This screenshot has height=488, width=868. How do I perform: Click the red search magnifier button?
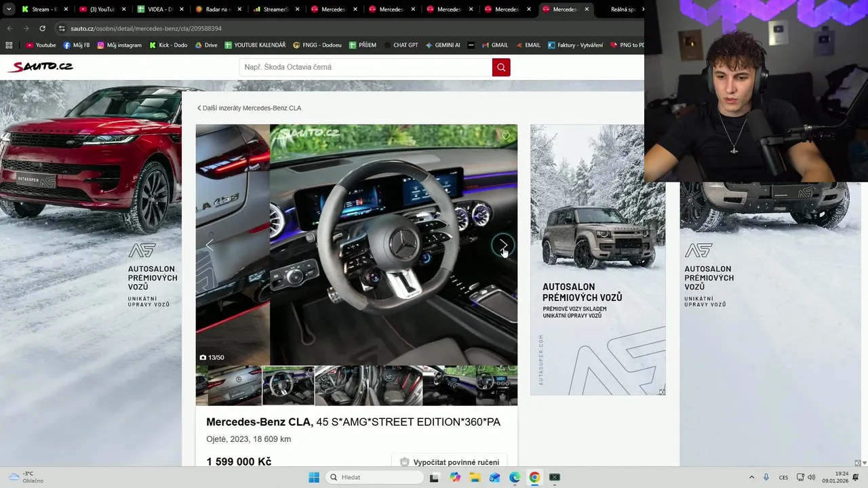(501, 67)
